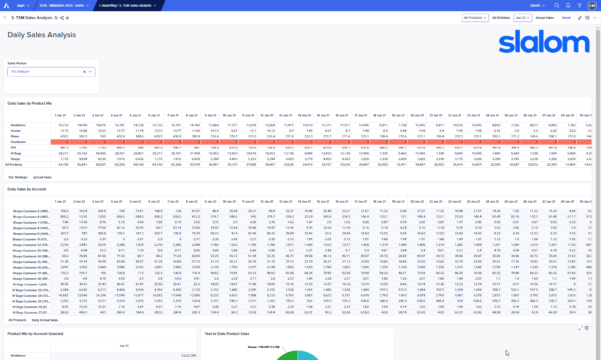Click the Actual Sales label under Product Mix grid
Screen dimensions: 601x360
(42, 178)
